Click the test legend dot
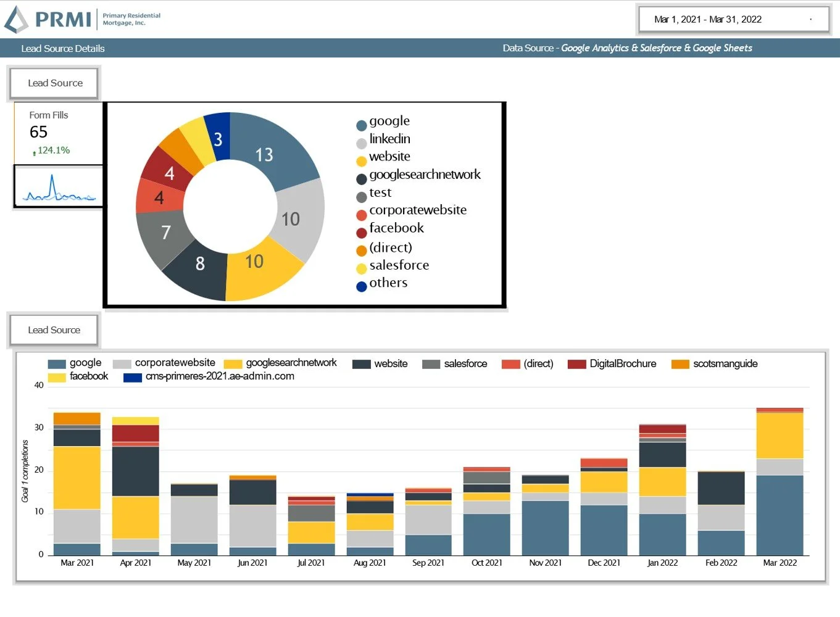 tap(362, 197)
